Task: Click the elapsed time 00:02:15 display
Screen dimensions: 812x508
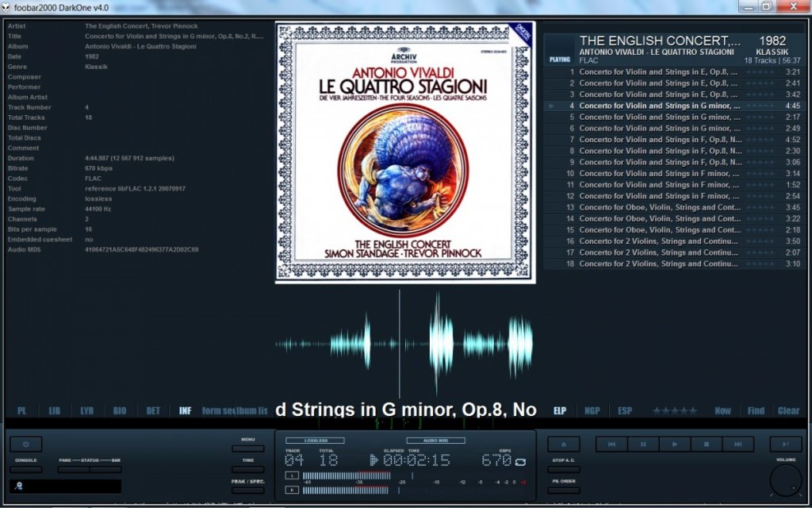Action: (417, 460)
